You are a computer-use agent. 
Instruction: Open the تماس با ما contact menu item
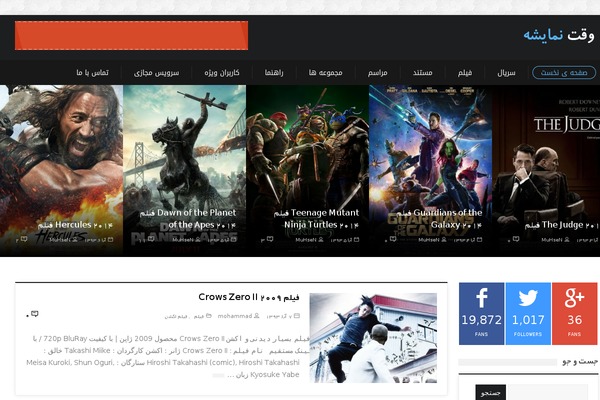92,72
